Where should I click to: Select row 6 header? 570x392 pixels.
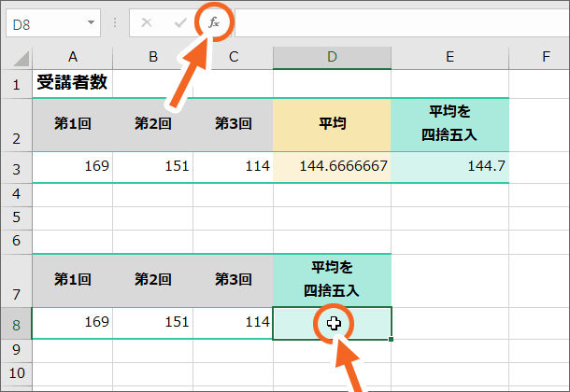coord(16,242)
